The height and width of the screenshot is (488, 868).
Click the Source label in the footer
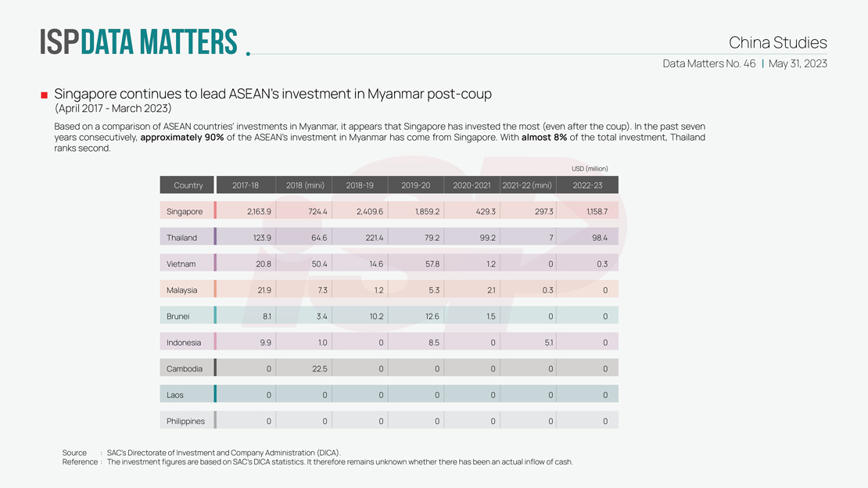(x=74, y=453)
